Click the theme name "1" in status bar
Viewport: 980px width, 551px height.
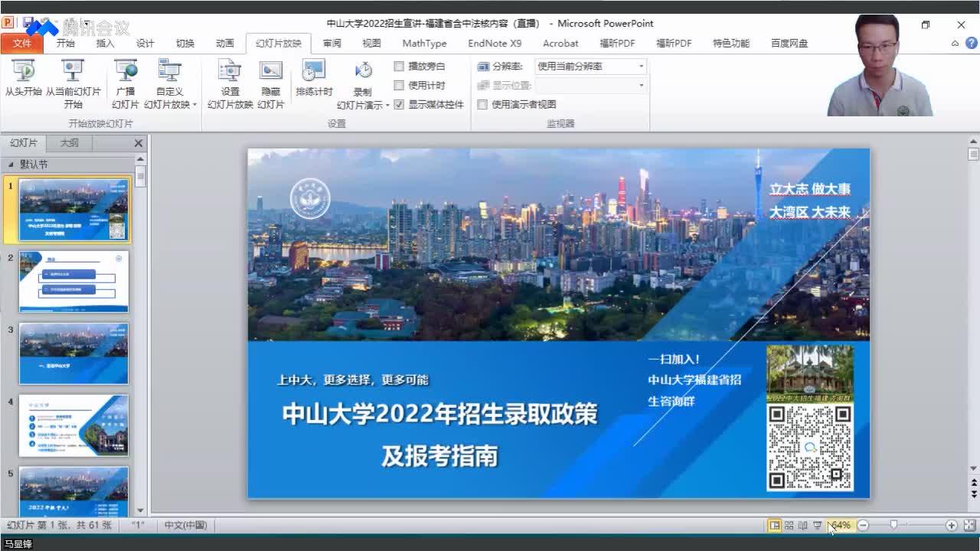(x=138, y=526)
